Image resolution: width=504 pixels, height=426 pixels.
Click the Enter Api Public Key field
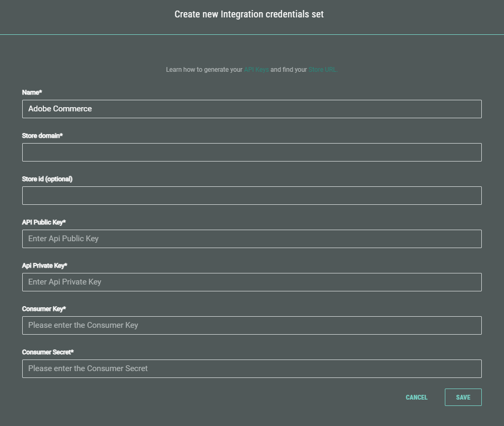point(251,239)
